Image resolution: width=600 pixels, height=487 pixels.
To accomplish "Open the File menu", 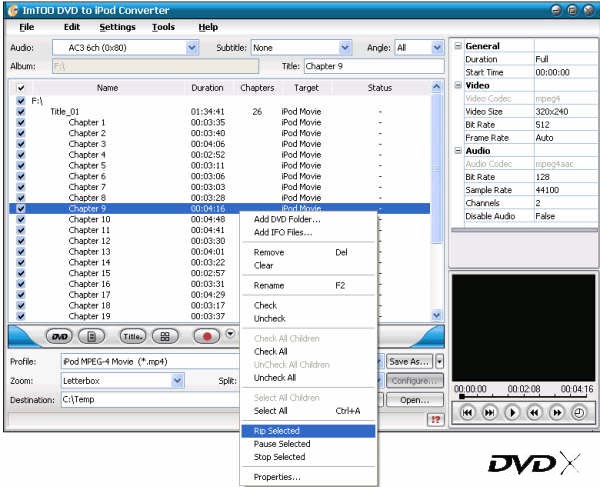I will coord(26,27).
